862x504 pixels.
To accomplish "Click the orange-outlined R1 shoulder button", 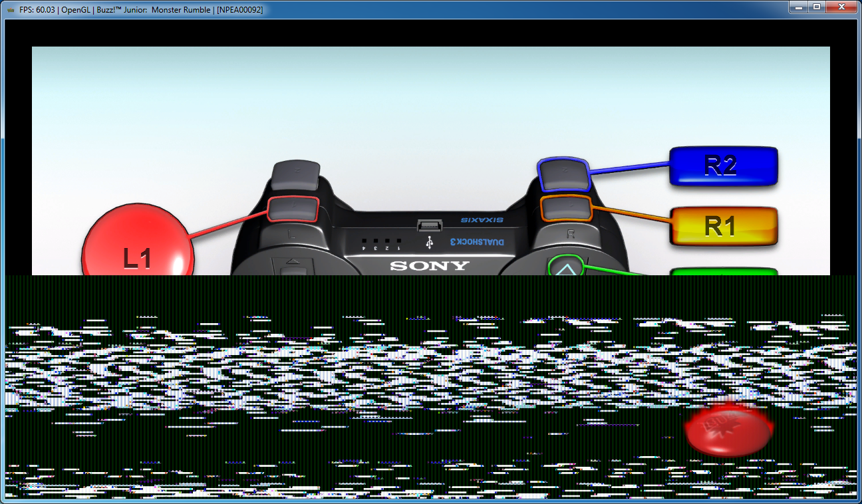I will coord(566,209).
